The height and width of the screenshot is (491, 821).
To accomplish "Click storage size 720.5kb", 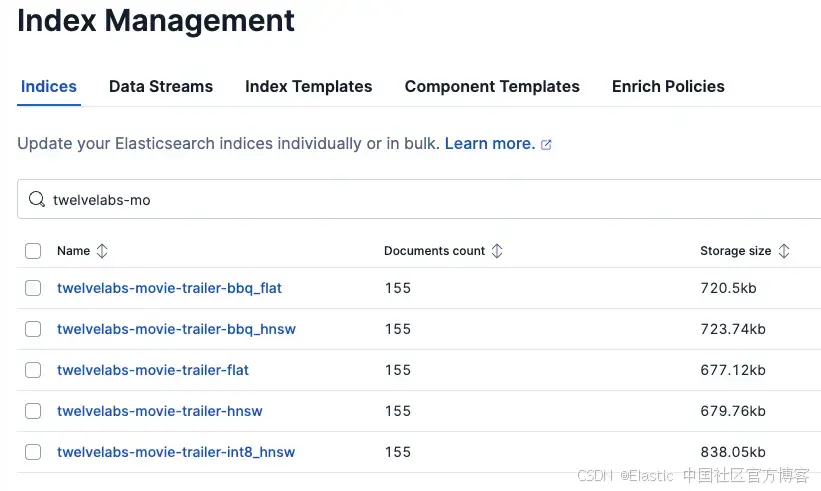I will (728, 288).
